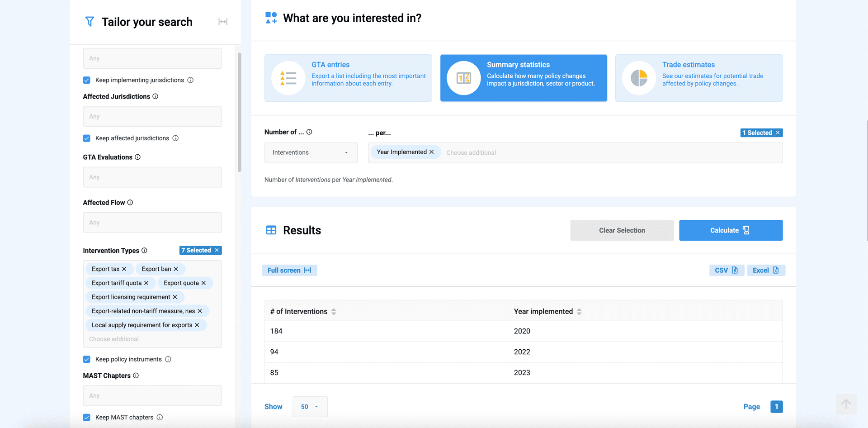Toggle Keep policy instruments checkbox

(87, 359)
